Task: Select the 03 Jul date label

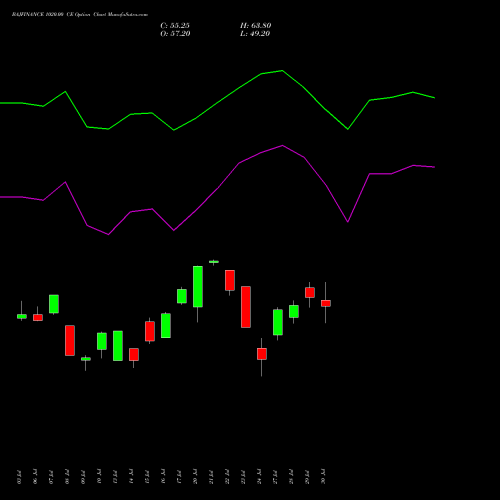Action: coord(19,477)
